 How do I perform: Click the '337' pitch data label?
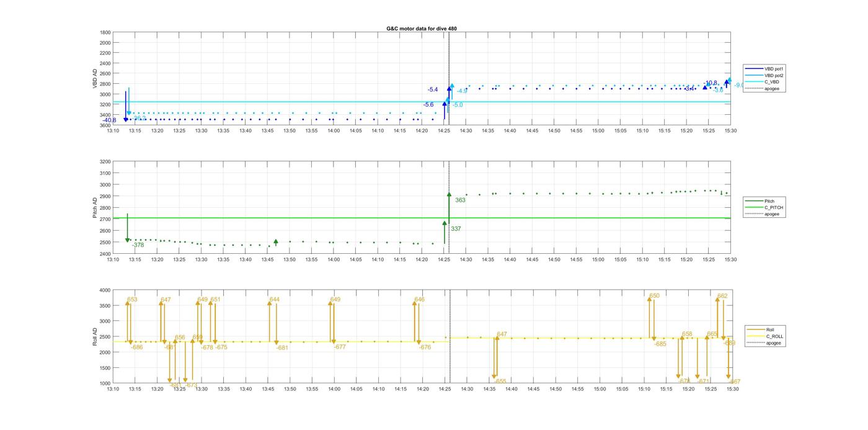coord(456,229)
